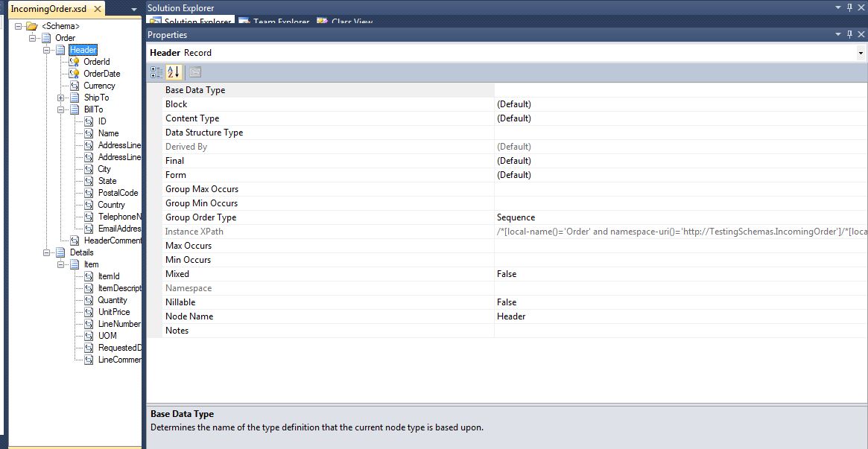Select the City tree node

(104, 169)
